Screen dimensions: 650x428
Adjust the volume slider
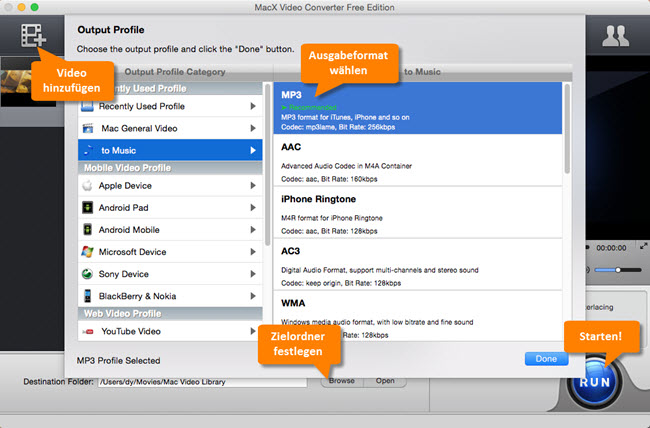[618, 270]
